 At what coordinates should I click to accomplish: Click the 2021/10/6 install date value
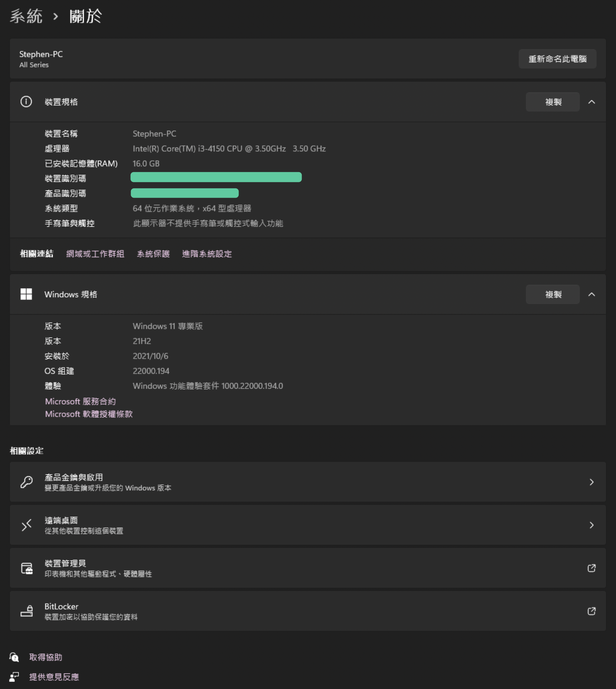tap(150, 356)
